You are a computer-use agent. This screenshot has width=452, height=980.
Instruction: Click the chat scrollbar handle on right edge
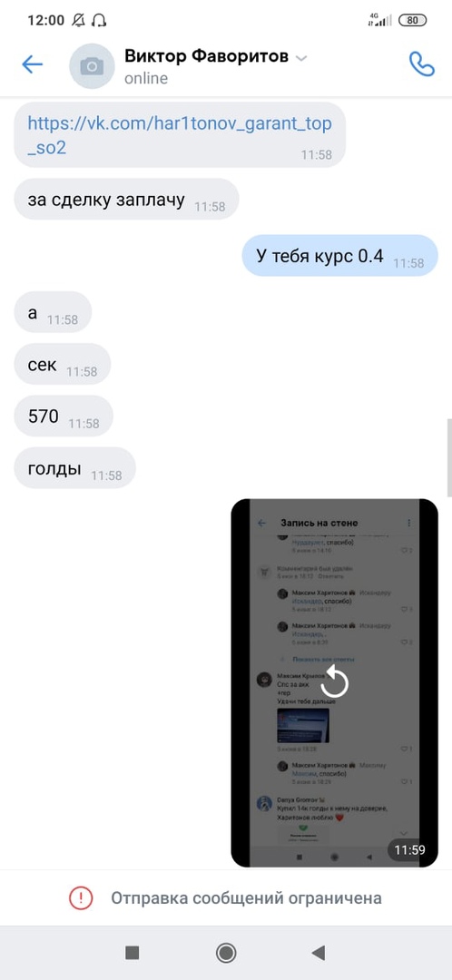449,456
